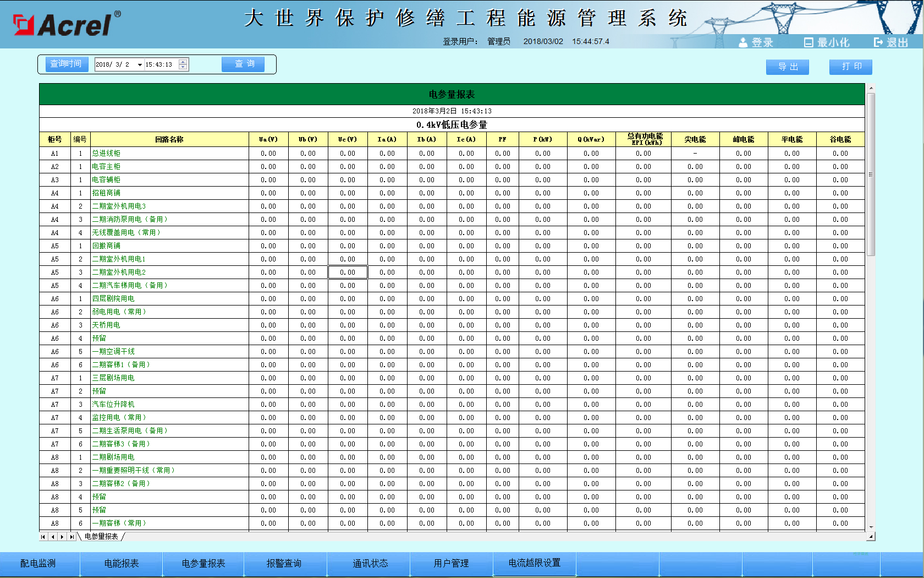924x578 pixels.
Task: Select the 二期室外机用电1 row name
Action: click(119, 259)
